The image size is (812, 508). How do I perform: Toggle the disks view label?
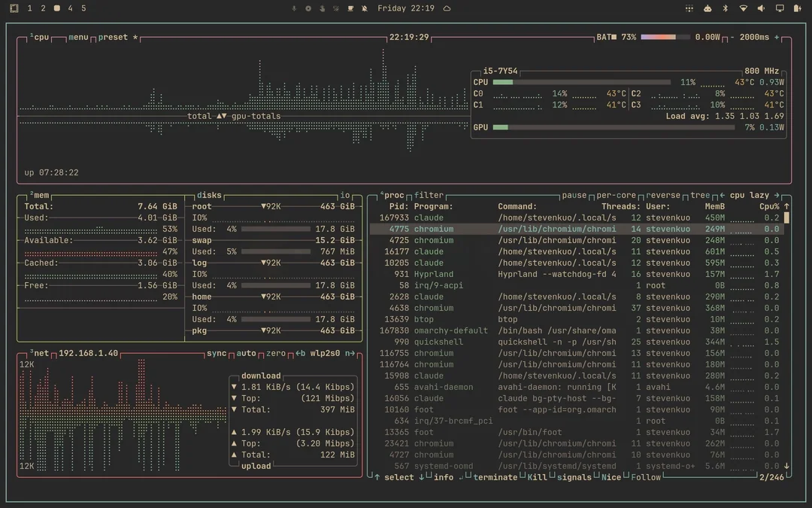tap(209, 196)
